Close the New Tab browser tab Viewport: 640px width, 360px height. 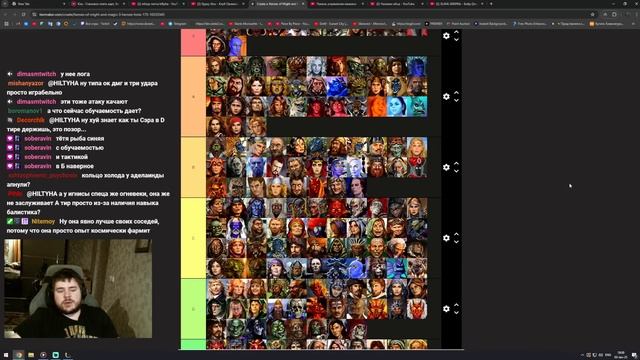64,4
